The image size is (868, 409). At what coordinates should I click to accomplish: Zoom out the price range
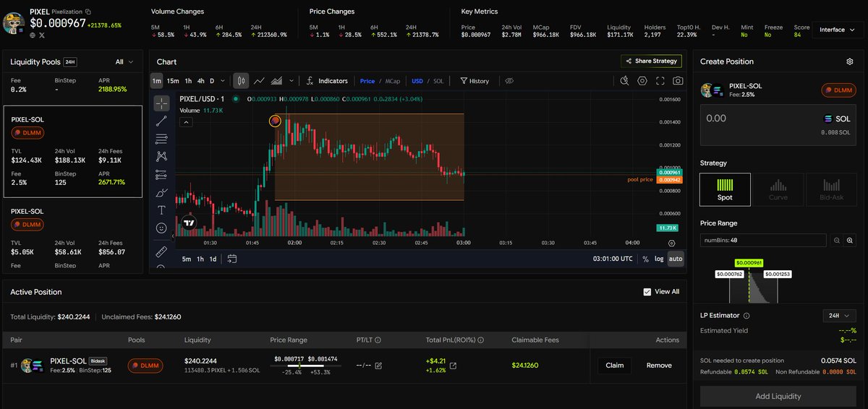pyautogui.click(x=837, y=240)
